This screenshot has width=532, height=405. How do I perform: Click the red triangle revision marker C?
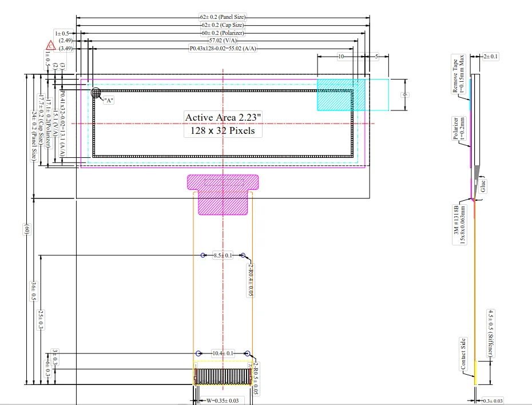[x=51, y=45]
